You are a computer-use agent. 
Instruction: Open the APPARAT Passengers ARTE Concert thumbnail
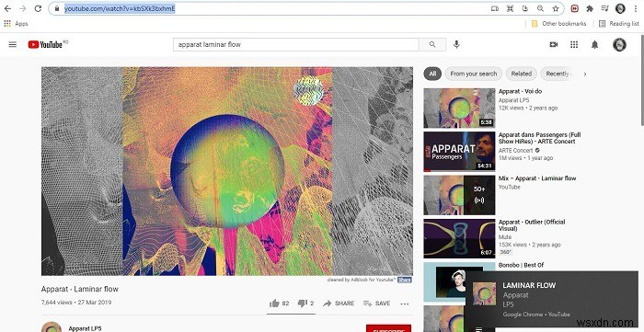[459, 152]
